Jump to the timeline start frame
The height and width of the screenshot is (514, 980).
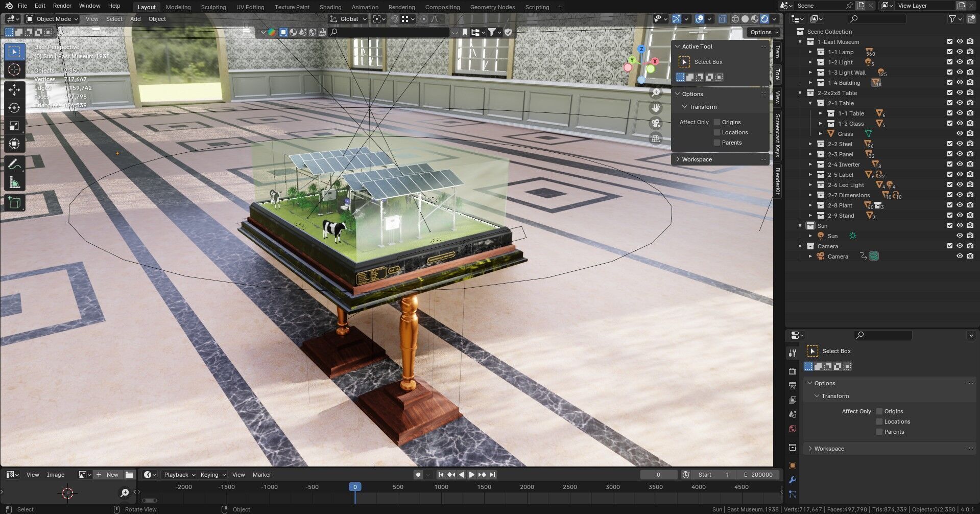[x=441, y=475]
